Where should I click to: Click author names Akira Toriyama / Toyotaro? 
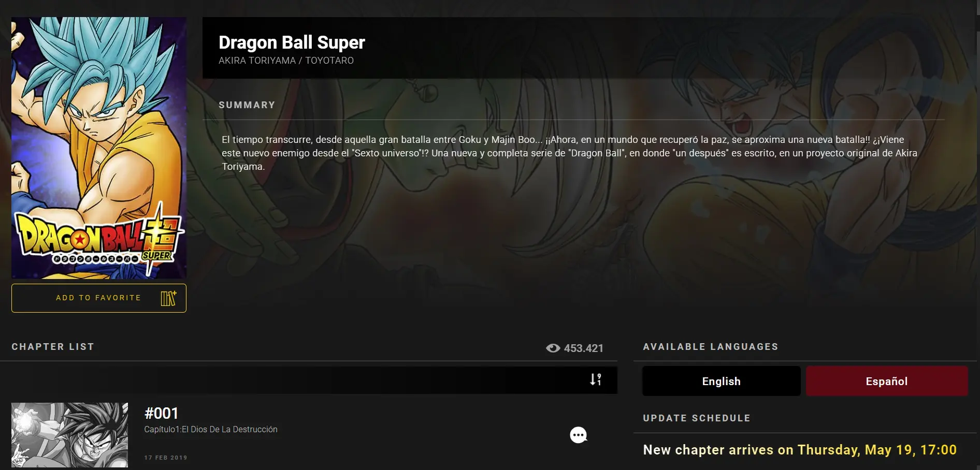tap(286, 61)
